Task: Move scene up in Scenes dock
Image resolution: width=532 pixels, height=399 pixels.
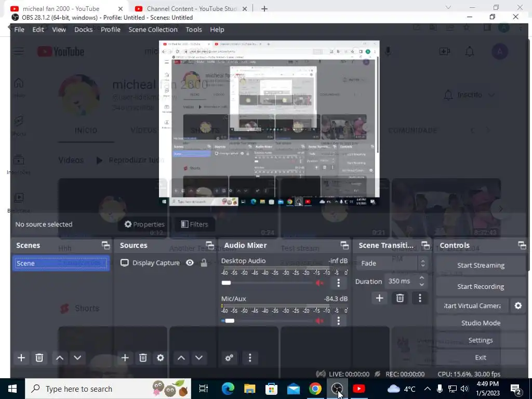Action: (60, 357)
